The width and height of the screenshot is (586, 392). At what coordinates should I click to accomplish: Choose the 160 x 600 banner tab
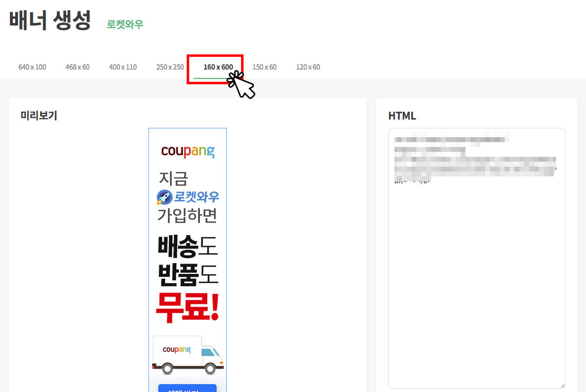point(218,67)
